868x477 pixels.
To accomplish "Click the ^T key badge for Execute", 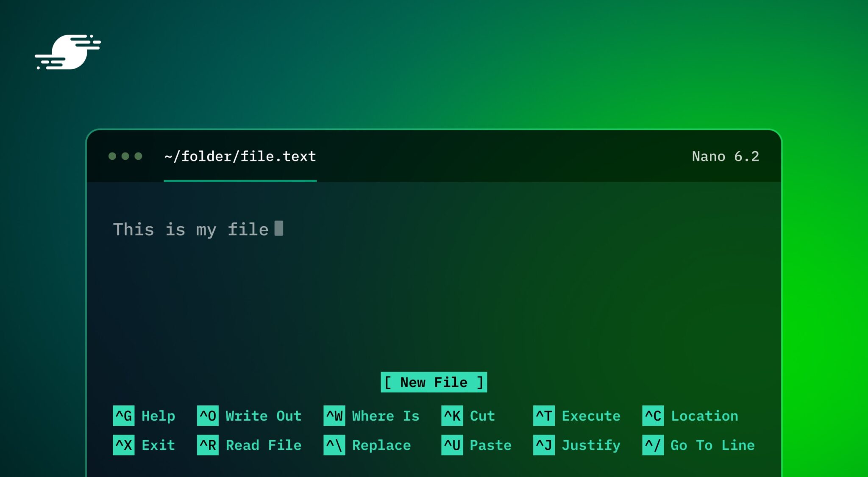I will tap(544, 416).
